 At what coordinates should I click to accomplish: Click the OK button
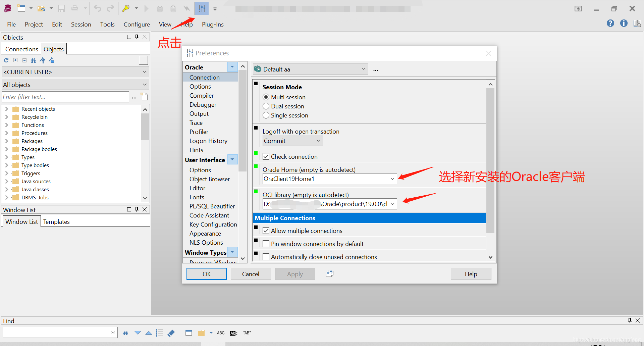(x=207, y=274)
